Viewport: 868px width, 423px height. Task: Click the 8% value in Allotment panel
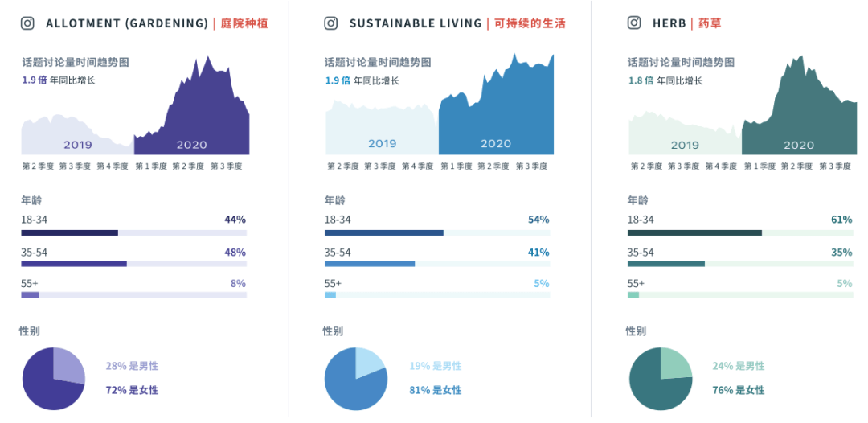[x=239, y=284]
